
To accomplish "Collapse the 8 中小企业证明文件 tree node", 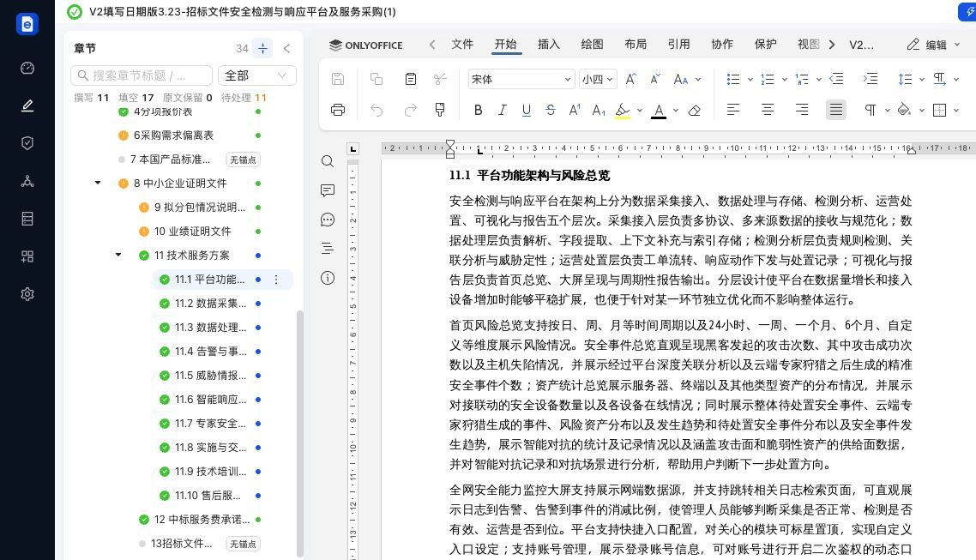I will [98, 183].
